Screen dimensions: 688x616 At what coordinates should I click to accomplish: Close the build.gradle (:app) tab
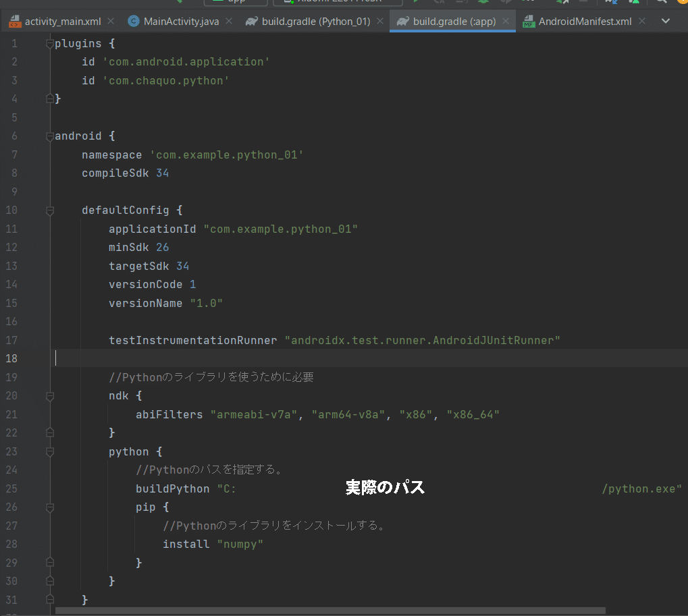(506, 21)
